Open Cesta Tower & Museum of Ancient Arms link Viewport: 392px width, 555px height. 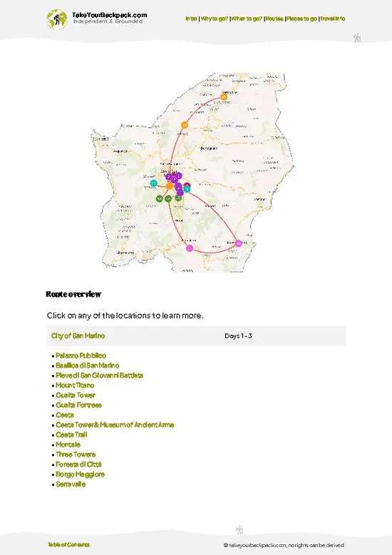coord(115,424)
